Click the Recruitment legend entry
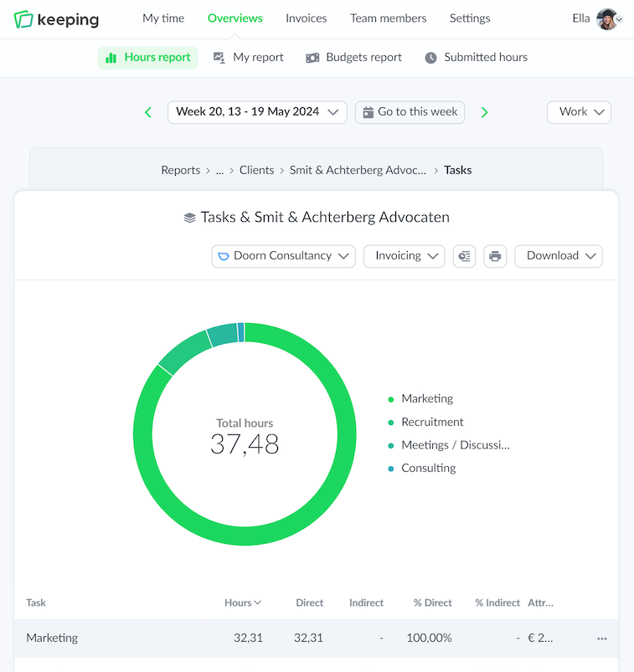 (425, 422)
